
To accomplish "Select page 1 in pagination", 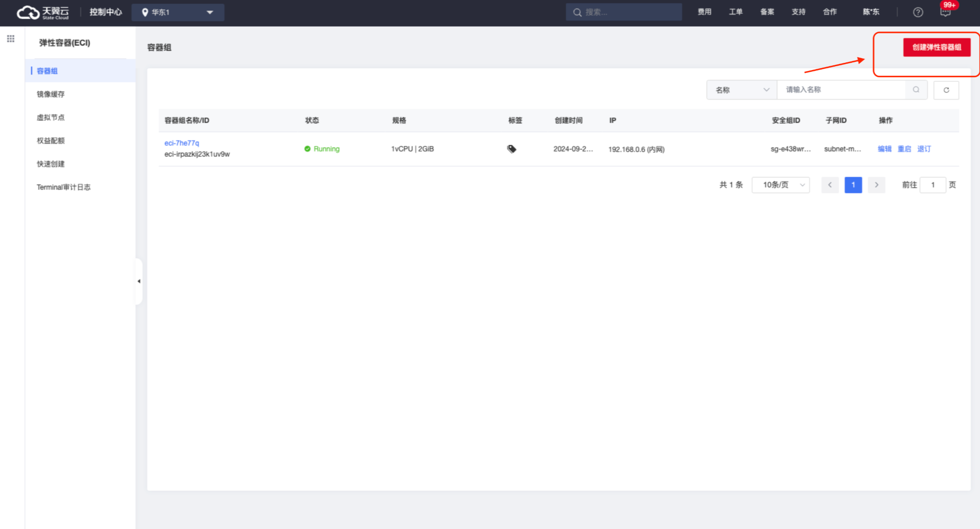I will coord(853,185).
